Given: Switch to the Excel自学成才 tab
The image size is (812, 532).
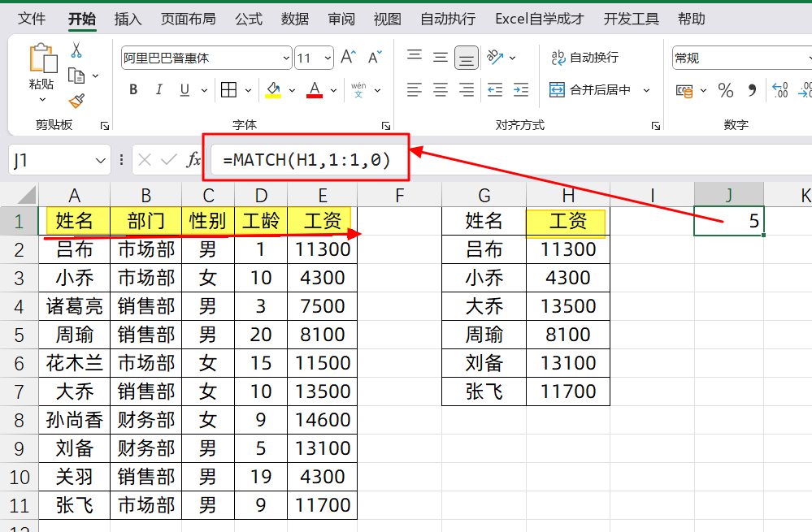Looking at the screenshot, I should pos(539,19).
